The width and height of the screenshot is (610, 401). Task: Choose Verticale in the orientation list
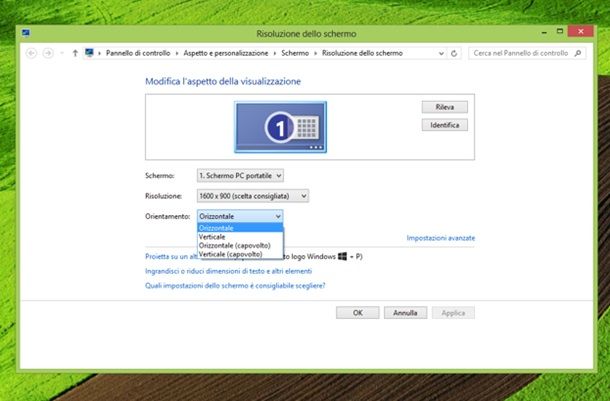point(240,236)
